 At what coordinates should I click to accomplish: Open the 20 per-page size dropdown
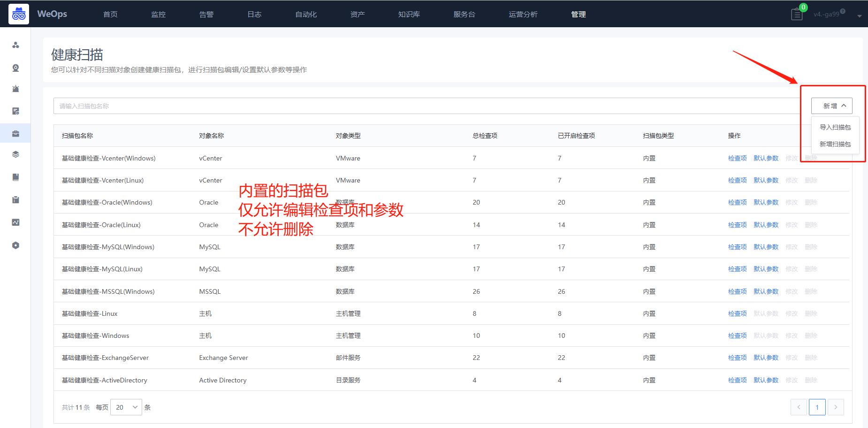[126, 407]
